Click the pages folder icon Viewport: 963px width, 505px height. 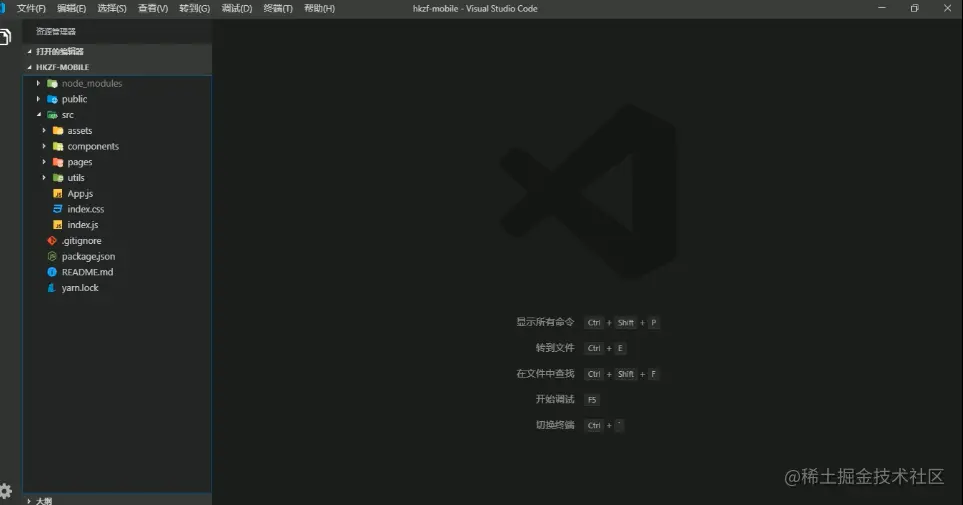(58, 162)
